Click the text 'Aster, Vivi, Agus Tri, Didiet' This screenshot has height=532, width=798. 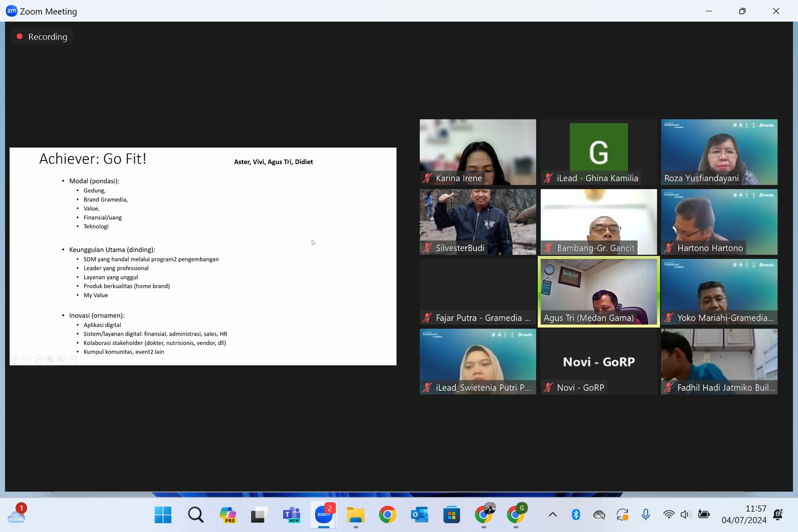[273, 162]
